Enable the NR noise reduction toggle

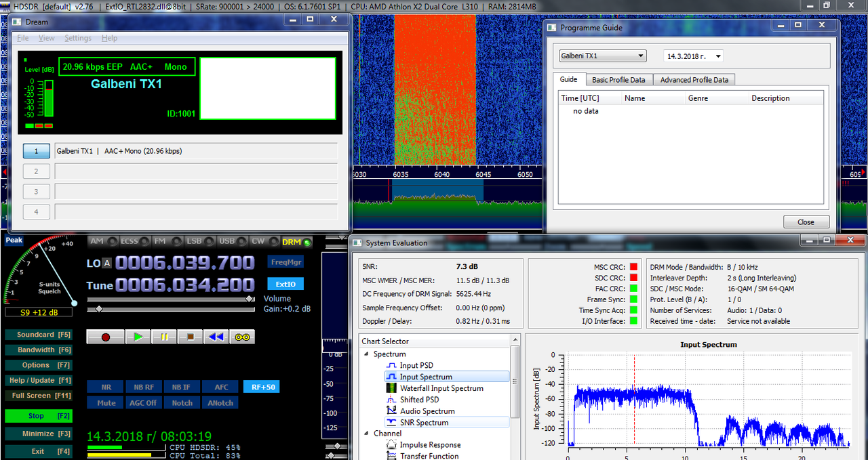pos(106,387)
